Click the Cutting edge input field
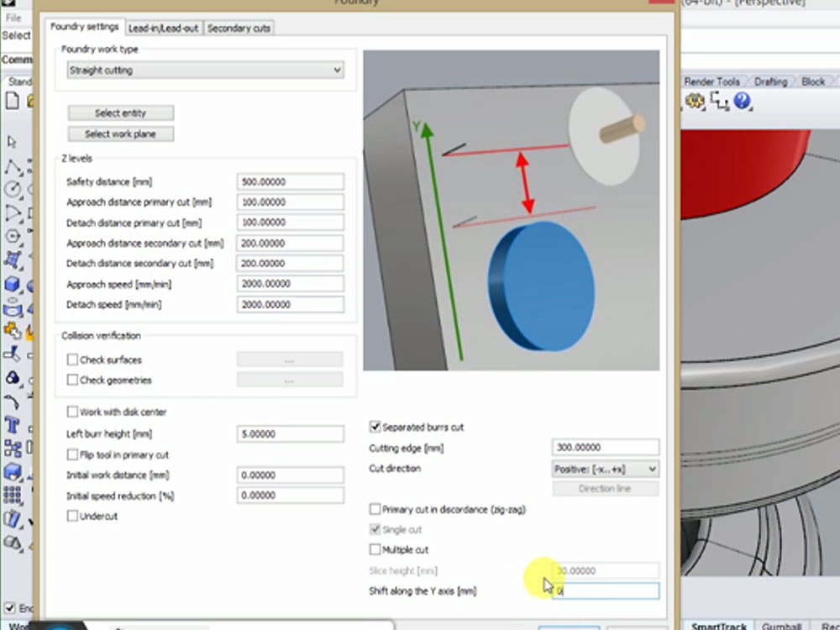 606,447
